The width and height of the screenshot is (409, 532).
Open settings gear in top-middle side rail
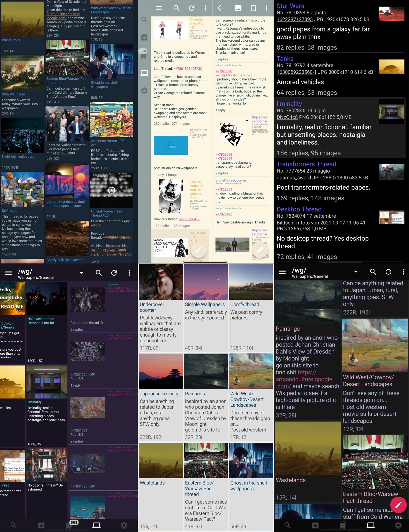144,91
